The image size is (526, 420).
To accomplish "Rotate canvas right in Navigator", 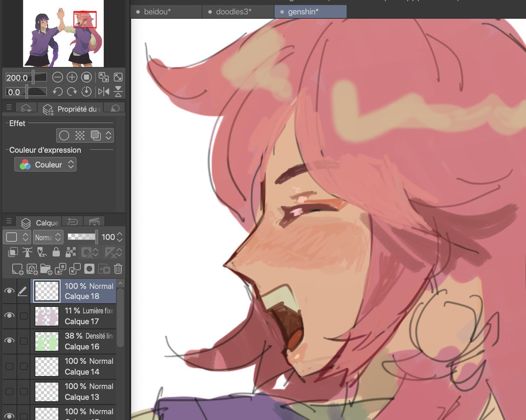I will (72, 92).
